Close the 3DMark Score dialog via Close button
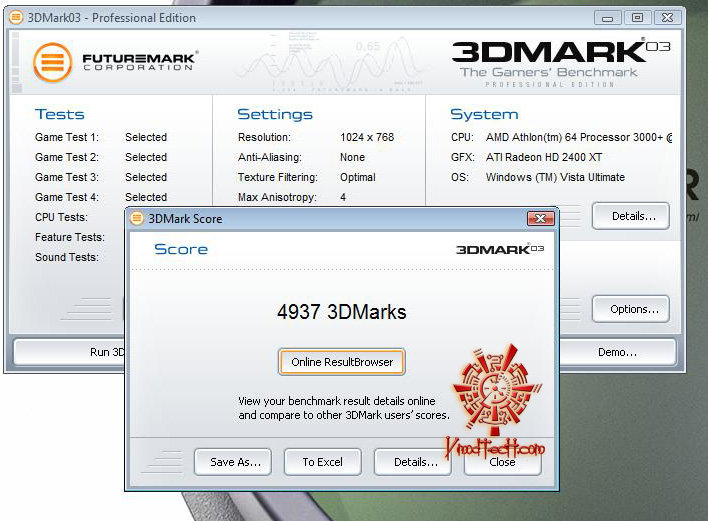 503,462
